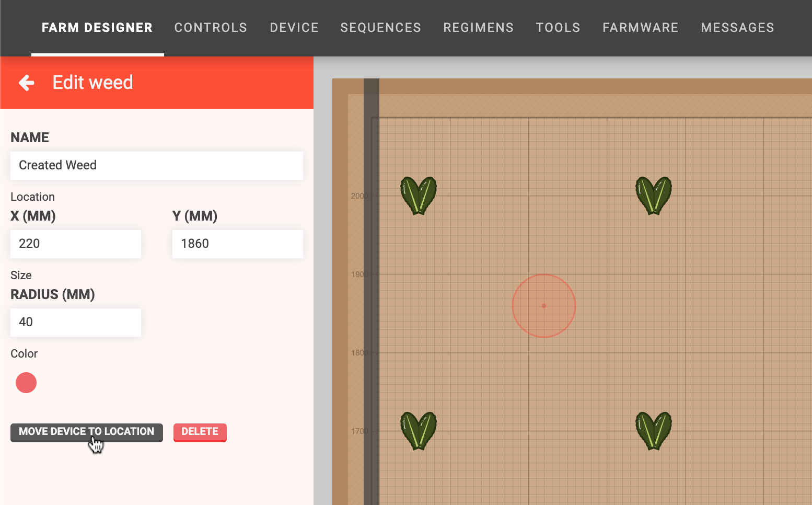Select the top-right plant icon on map

click(653, 196)
